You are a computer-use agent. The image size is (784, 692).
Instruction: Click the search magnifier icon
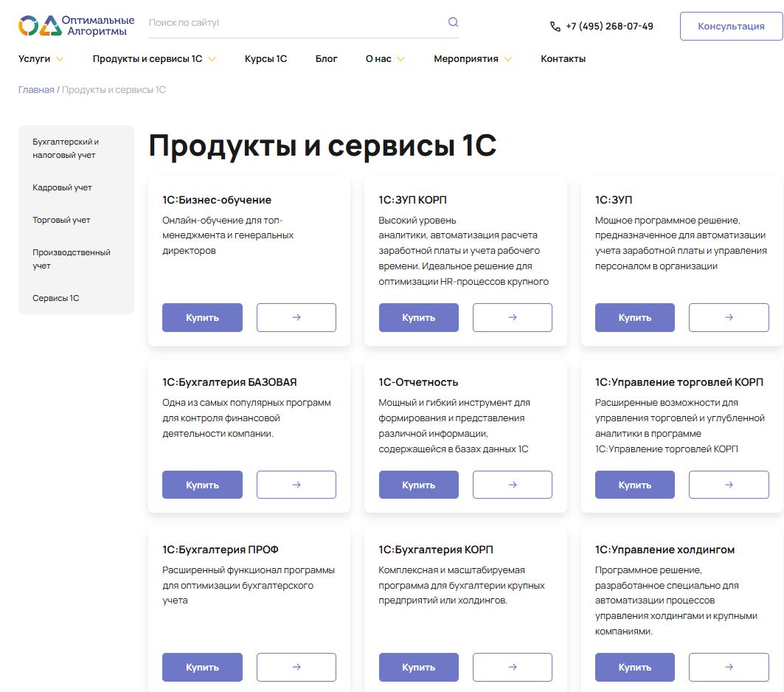[x=452, y=21]
